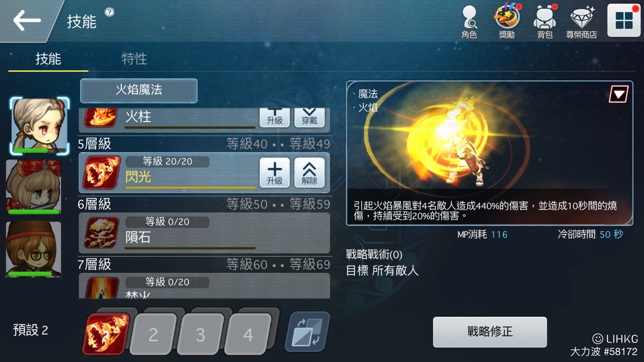Image resolution: width=644 pixels, height=362 pixels.
Task: Open the 火焰魔法 category selector
Action: tap(139, 90)
